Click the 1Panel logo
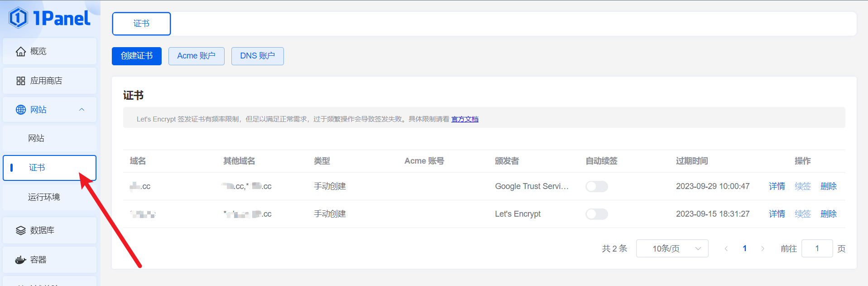The width and height of the screenshot is (868, 286). coord(50,18)
